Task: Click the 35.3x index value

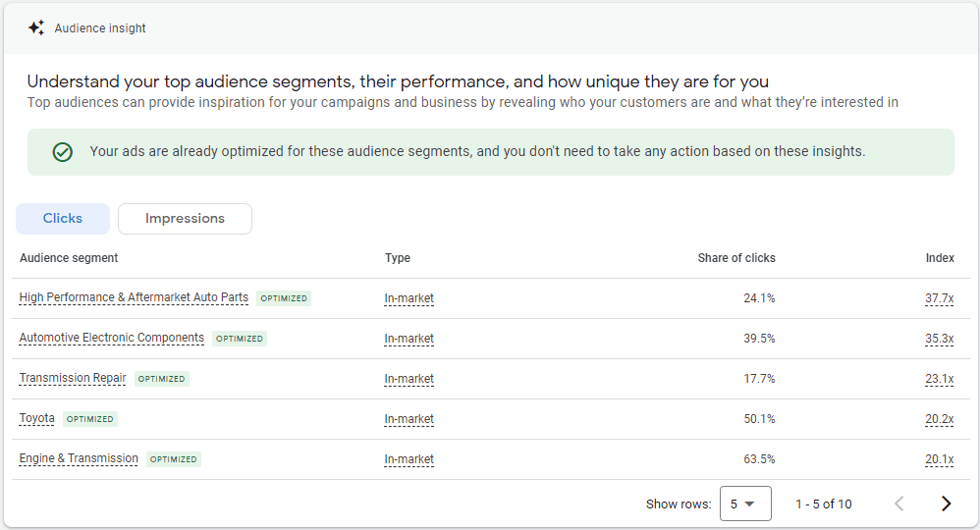Action: [x=940, y=339]
